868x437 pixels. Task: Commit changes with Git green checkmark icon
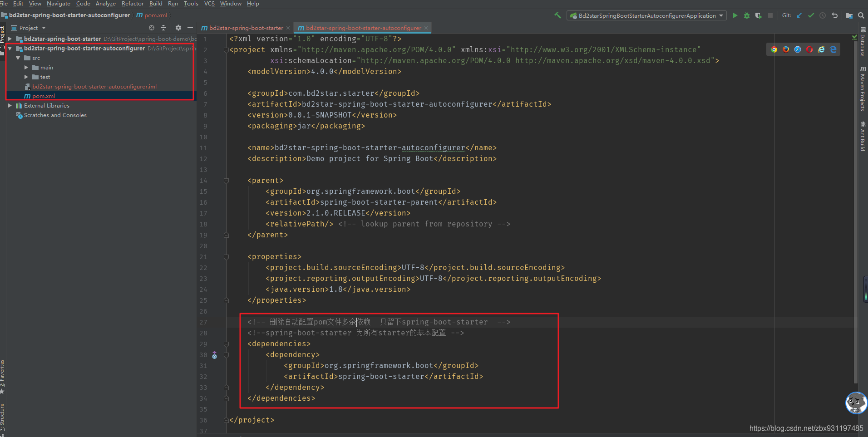coord(811,15)
